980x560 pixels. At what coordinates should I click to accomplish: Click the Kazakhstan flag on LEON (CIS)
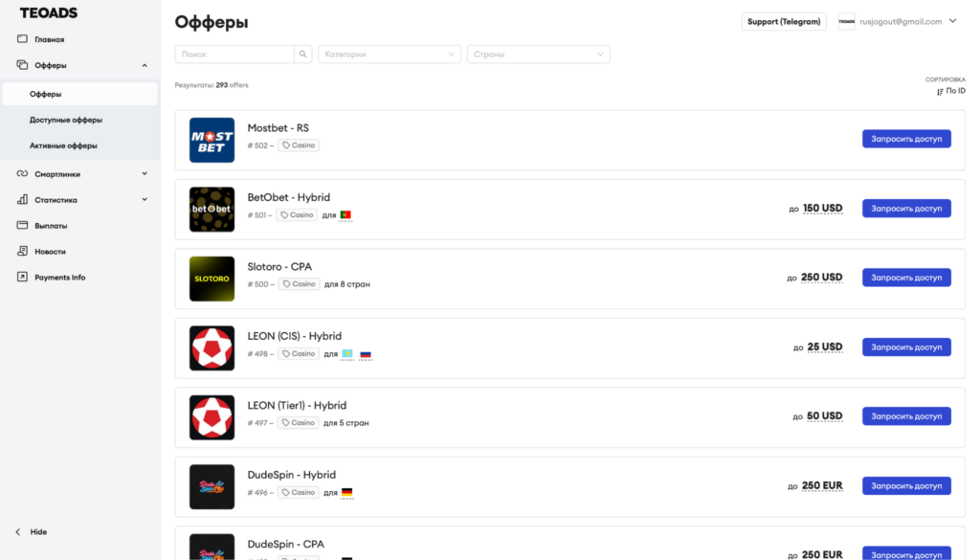click(347, 354)
